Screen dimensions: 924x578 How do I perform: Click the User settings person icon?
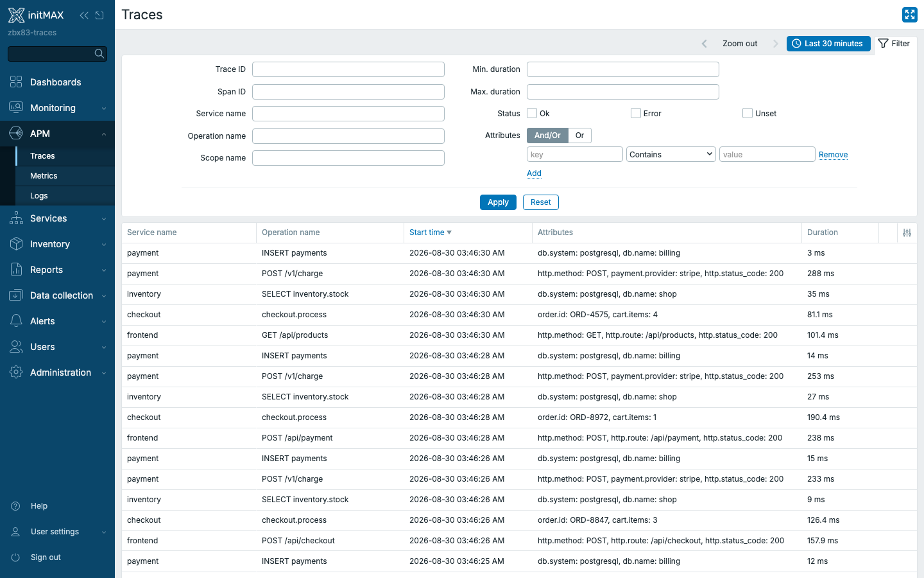point(15,532)
